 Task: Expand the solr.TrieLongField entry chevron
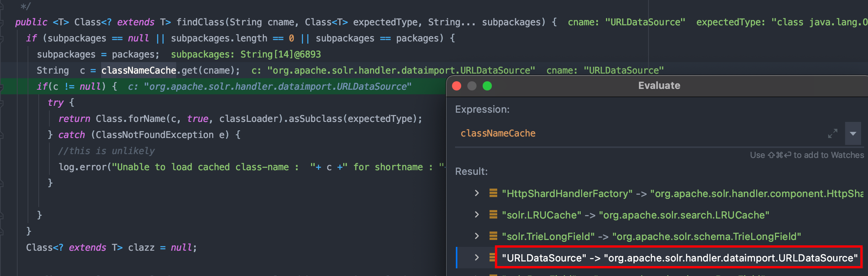[x=477, y=236]
